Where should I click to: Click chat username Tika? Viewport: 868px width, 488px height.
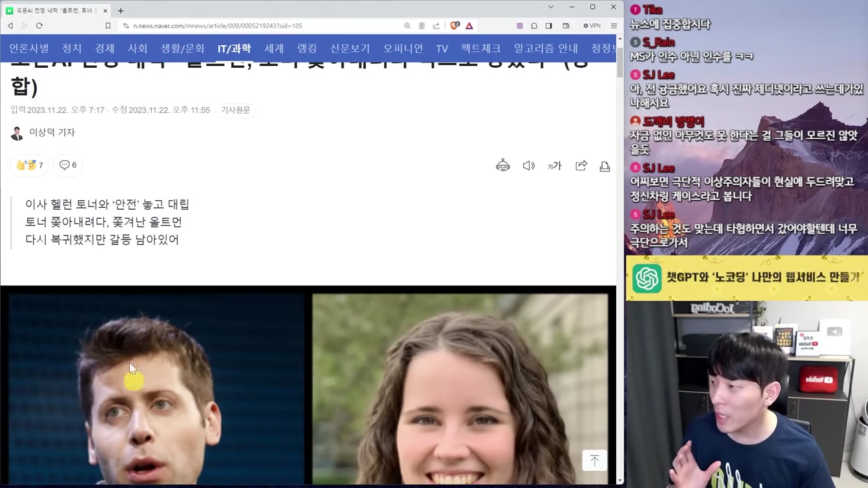pos(652,10)
